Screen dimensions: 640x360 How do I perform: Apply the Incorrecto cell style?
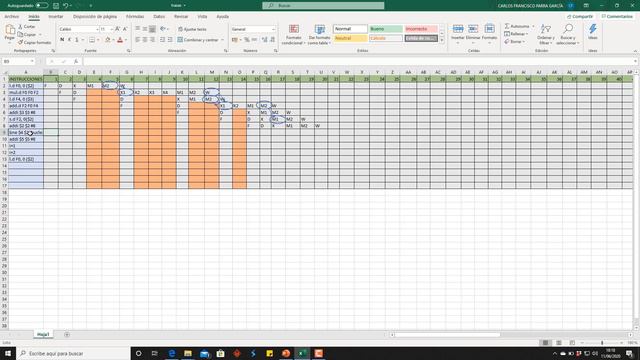(421, 29)
